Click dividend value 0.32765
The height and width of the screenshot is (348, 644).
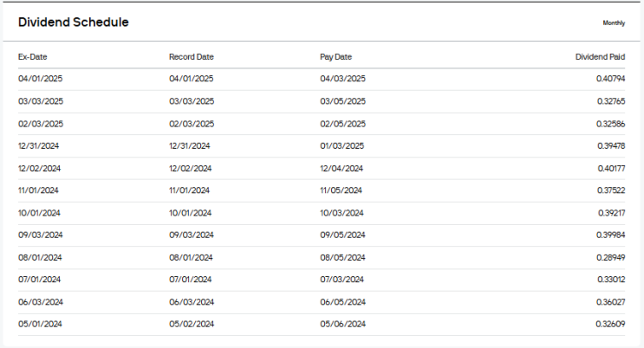click(x=611, y=101)
